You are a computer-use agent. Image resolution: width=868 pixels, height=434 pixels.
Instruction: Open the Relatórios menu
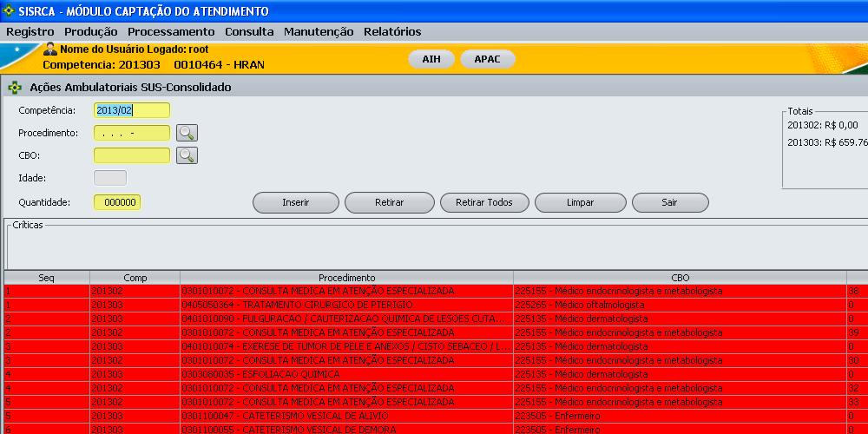tap(392, 31)
